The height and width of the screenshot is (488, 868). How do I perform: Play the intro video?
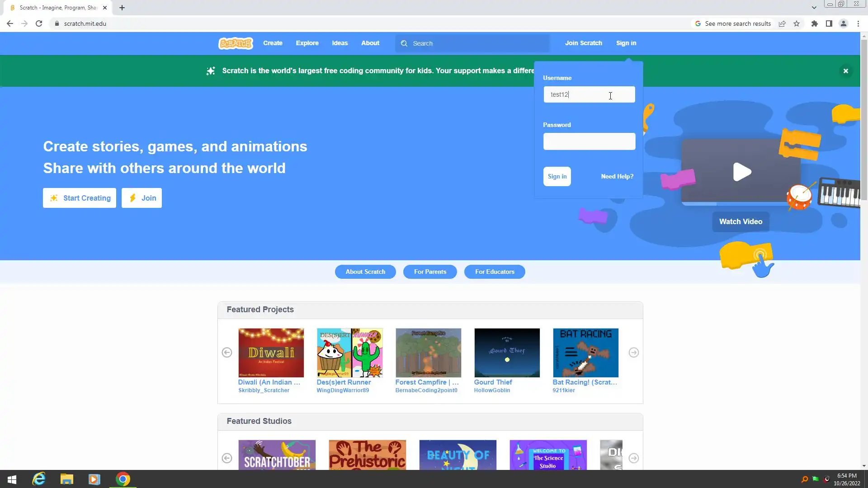[742, 172]
